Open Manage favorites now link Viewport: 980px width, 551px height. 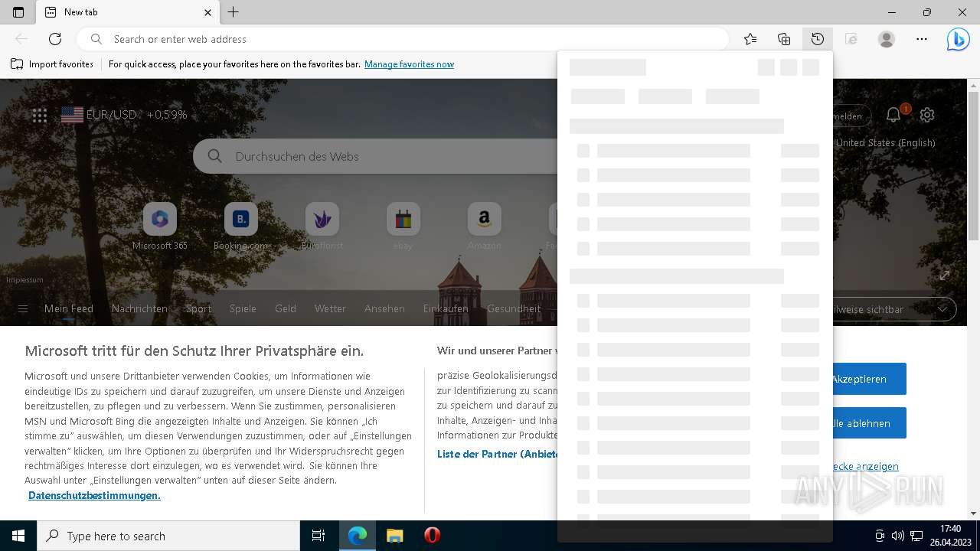tap(409, 64)
